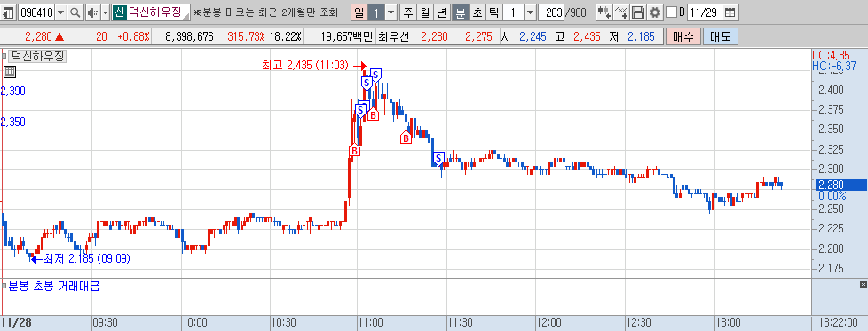Click the open price 2,245

[533, 37]
